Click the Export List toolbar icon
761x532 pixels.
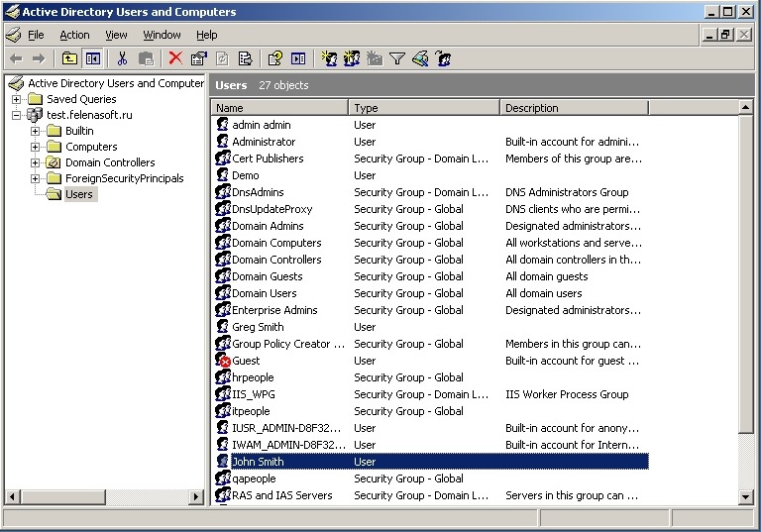(246, 59)
